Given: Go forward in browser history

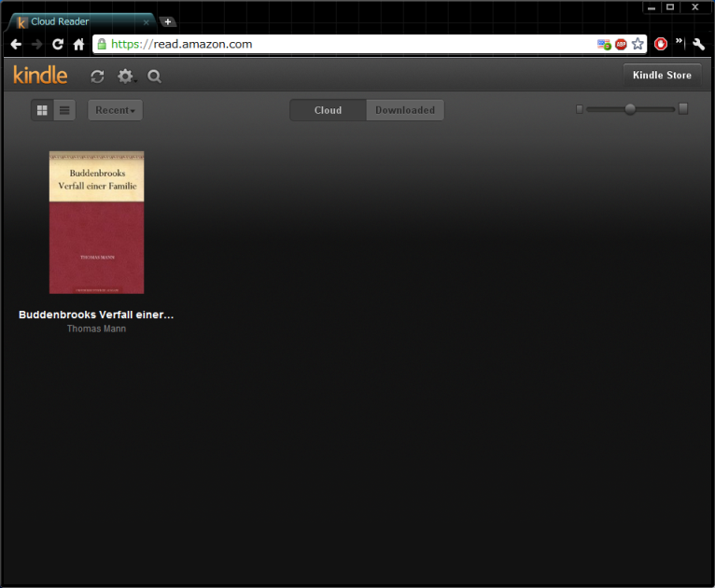Looking at the screenshot, I should coord(36,44).
